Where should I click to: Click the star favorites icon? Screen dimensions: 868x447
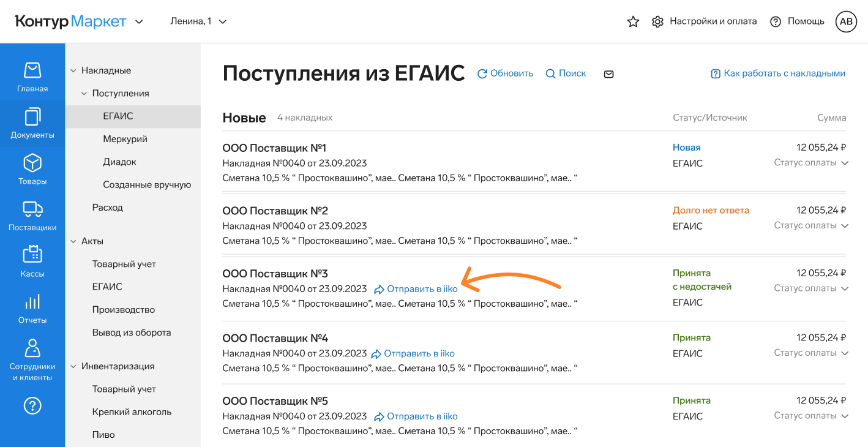pos(633,21)
